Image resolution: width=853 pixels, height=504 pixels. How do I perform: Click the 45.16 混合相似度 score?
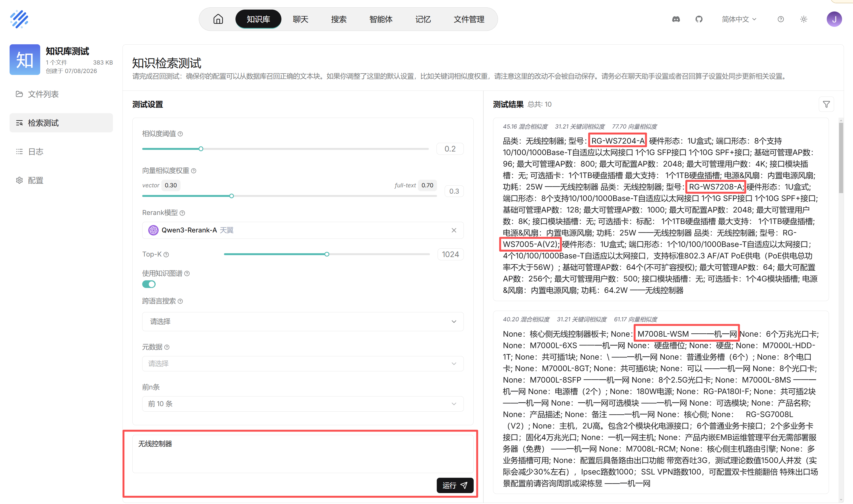click(525, 126)
